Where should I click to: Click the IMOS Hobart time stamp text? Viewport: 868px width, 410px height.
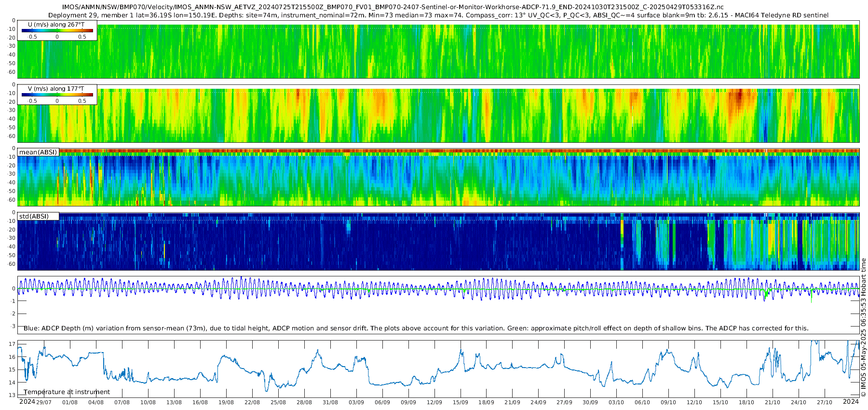(x=863, y=334)
